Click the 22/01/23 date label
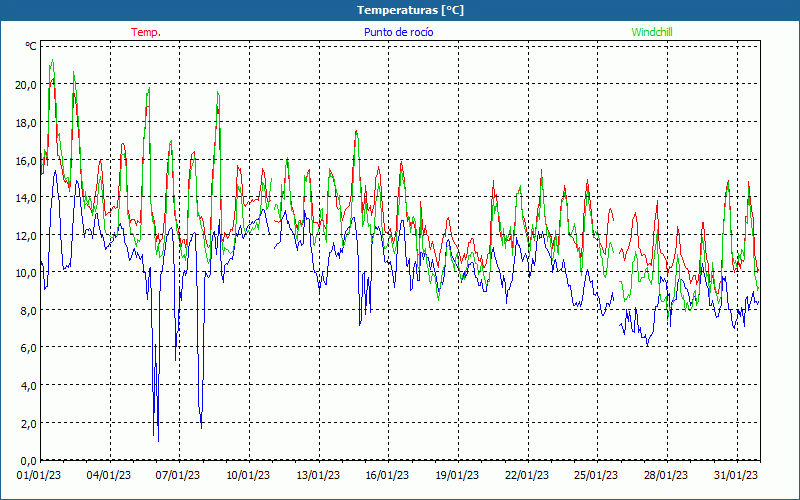Image resolution: width=800 pixels, height=500 pixels. 527,476
